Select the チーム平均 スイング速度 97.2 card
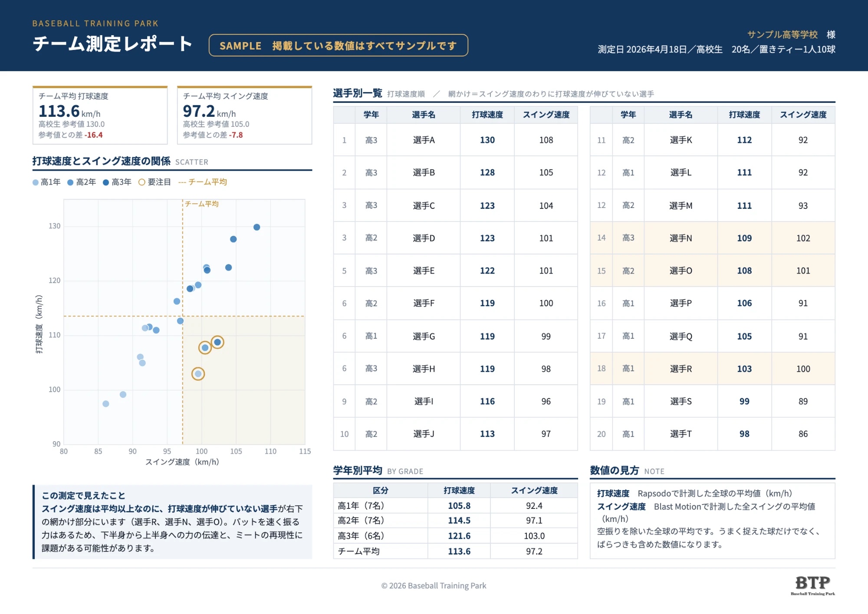Screen dimensions: 868x614 coord(244,115)
